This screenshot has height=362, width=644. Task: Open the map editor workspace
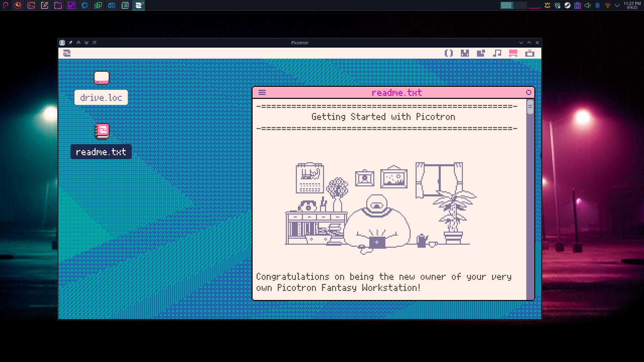481,53
